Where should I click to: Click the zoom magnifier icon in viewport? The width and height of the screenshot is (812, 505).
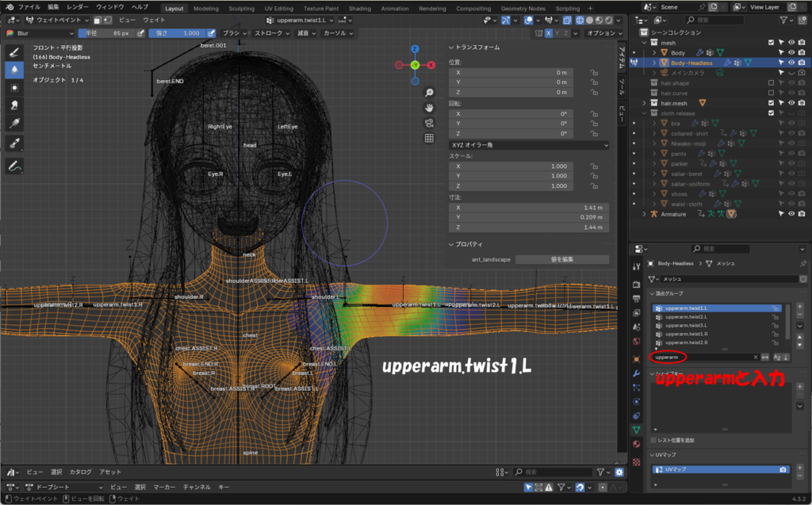point(429,93)
